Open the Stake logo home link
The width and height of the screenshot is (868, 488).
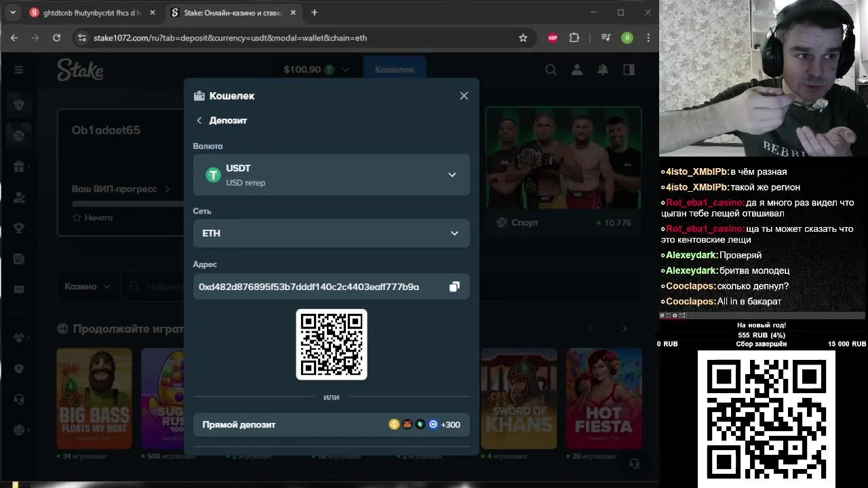coord(80,69)
